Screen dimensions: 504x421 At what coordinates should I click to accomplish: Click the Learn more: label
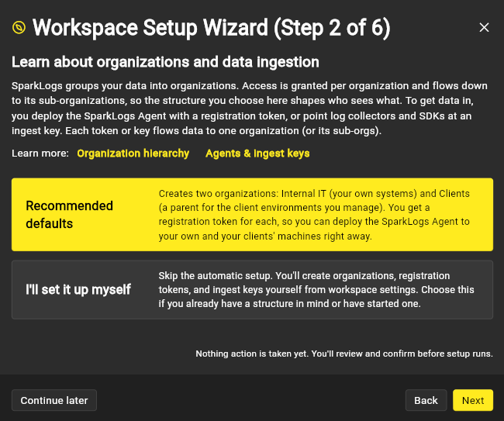coord(40,154)
